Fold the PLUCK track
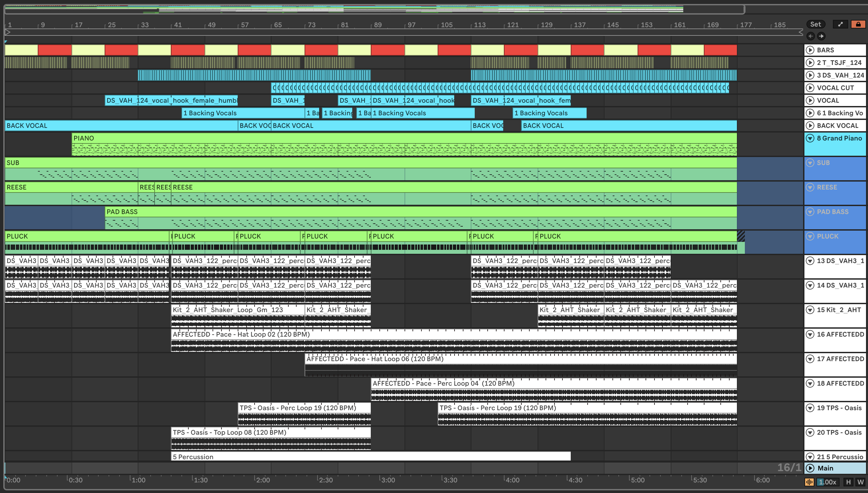This screenshot has width=868, height=493. click(810, 236)
